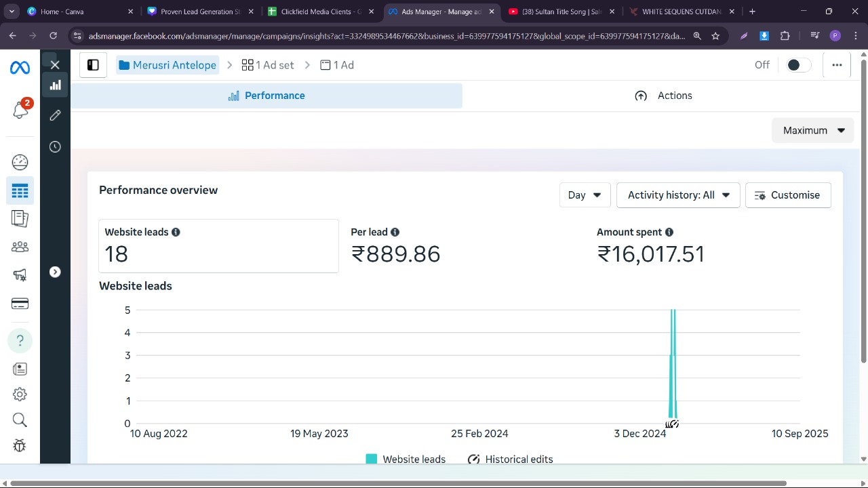
Task: Open the 1 Ad set breadcrumb
Action: tap(268, 65)
